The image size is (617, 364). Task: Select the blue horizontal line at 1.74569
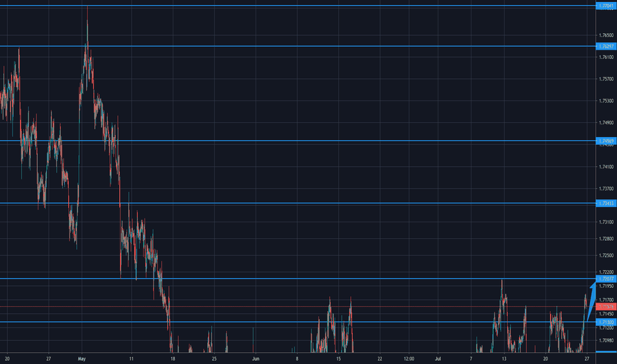298,140
